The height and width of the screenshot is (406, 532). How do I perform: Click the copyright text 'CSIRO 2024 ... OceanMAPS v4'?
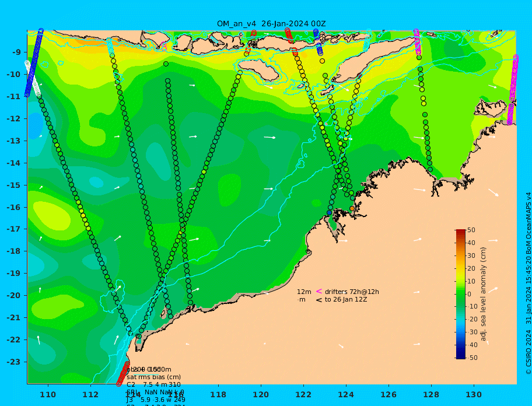[528, 283]
